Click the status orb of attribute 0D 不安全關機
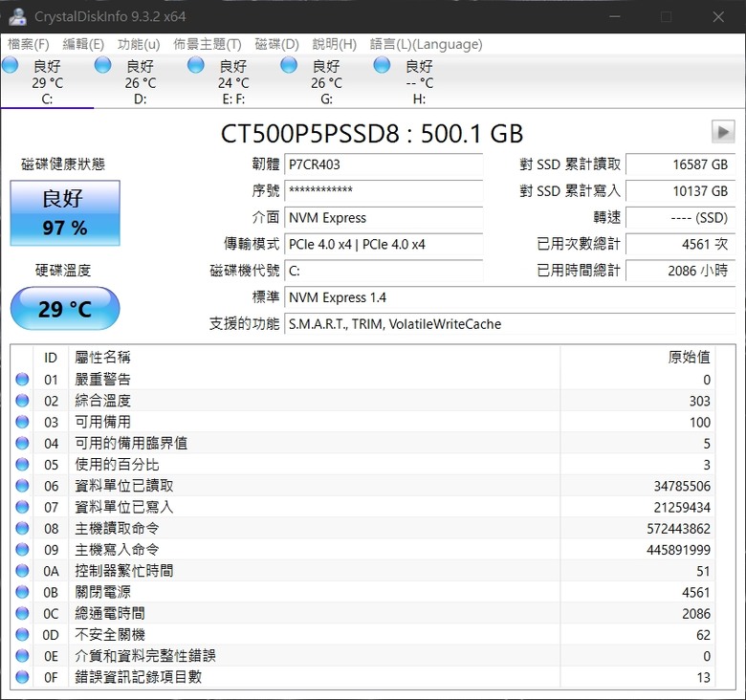Image resolution: width=746 pixels, height=700 pixels. tap(22, 634)
